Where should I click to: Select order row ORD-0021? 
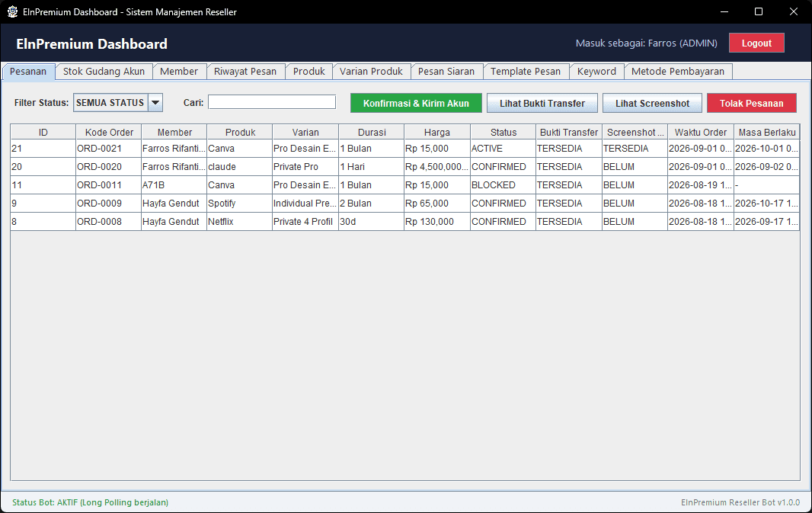click(x=405, y=148)
